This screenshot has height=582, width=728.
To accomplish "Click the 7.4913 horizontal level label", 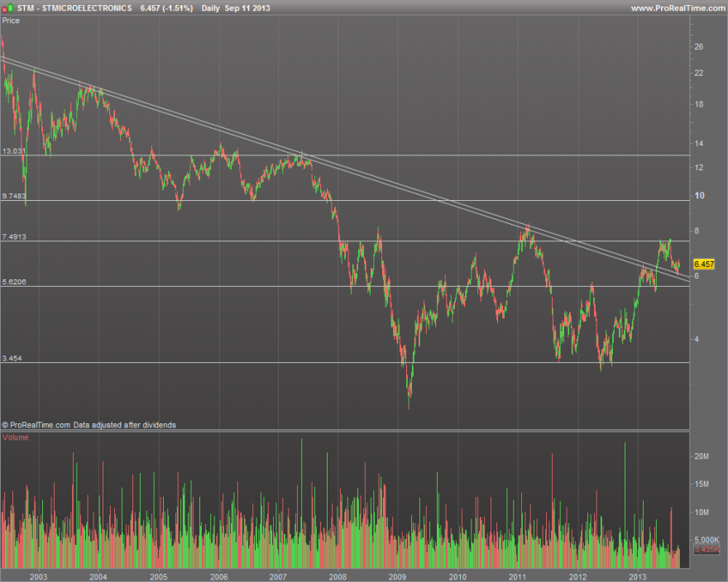I will [14, 236].
